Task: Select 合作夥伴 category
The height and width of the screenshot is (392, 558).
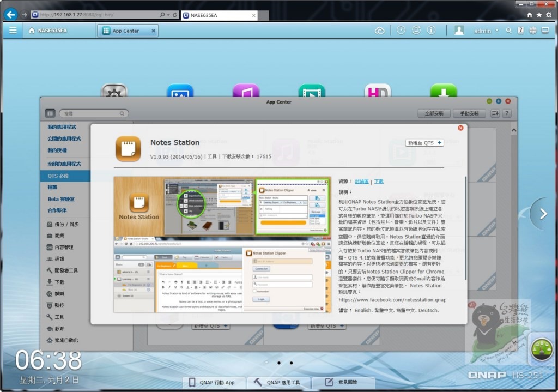Action: point(57,210)
